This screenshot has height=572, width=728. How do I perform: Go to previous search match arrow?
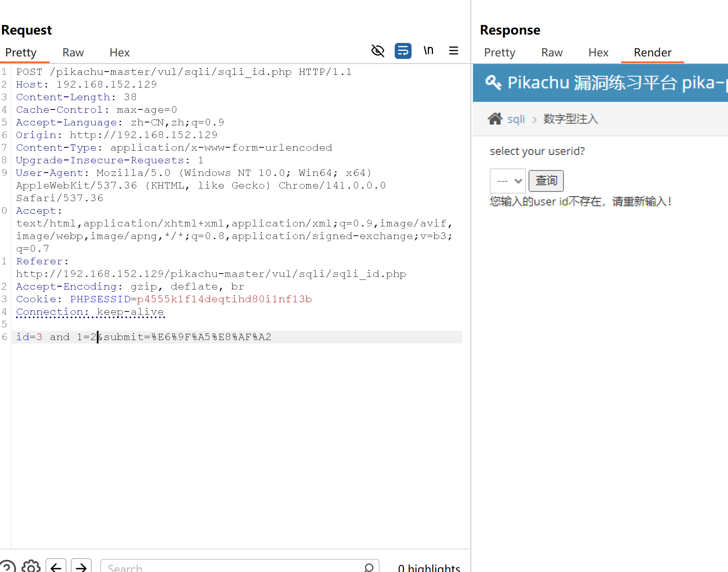(56, 567)
